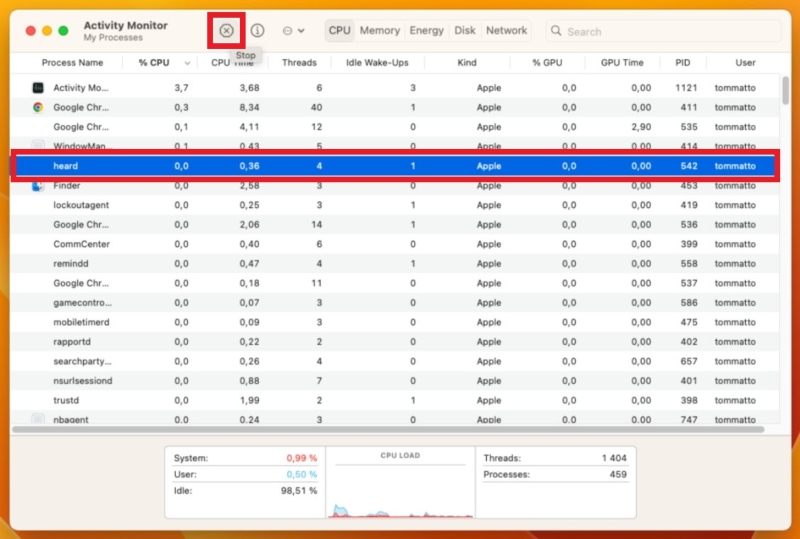Open the process info inspector button
800x539 pixels.
click(x=257, y=31)
